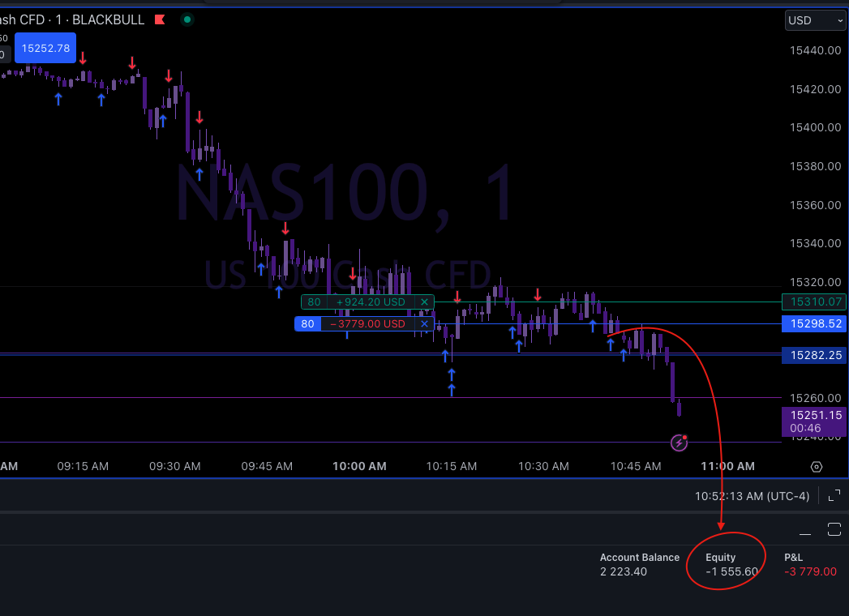Image resolution: width=849 pixels, height=616 pixels.
Task: Open the USD currency dropdown
Action: 814,20
